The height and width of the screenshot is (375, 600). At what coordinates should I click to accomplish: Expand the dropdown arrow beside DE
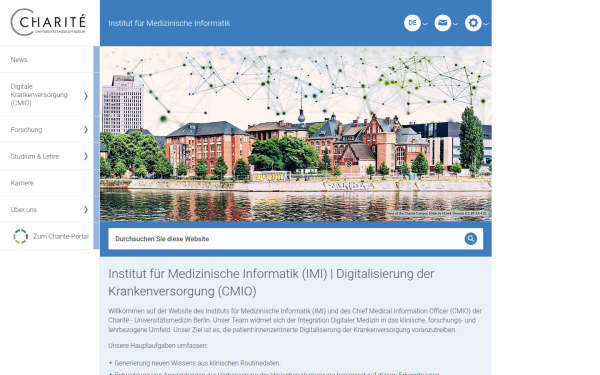[x=425, y=24]
